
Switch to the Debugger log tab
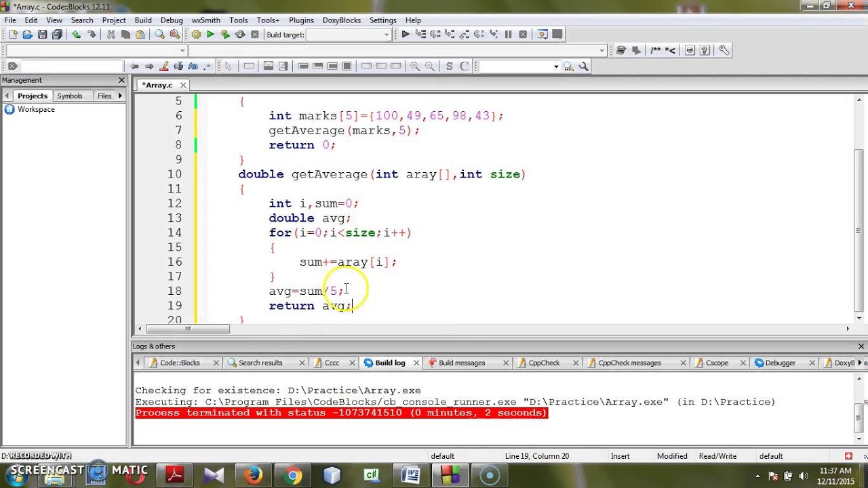(781, 363)
